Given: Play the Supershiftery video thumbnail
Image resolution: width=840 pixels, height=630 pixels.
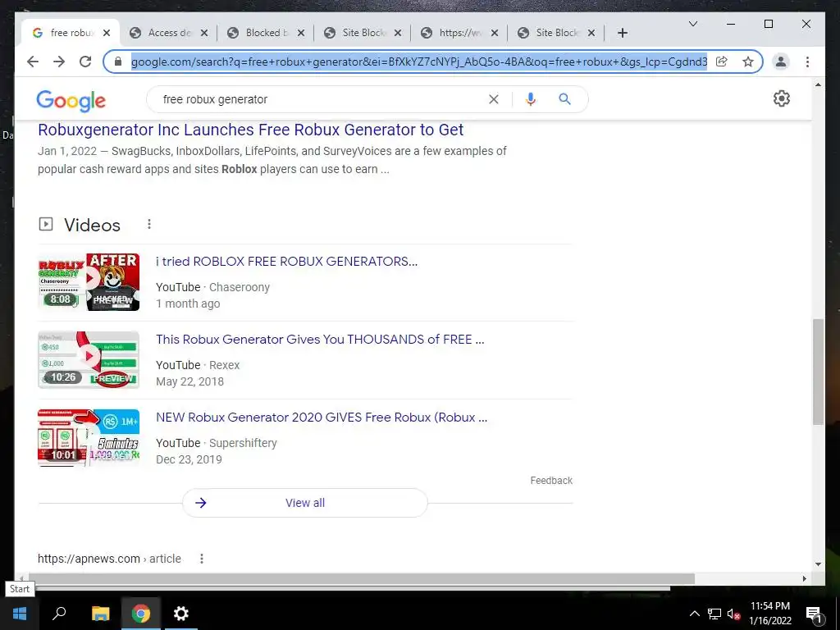Looking at the screenshot, I should tap(89, 438).
